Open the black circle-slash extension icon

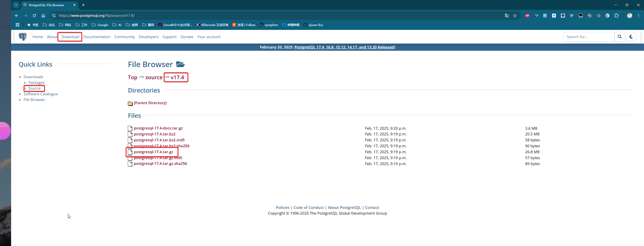(590, 16)
